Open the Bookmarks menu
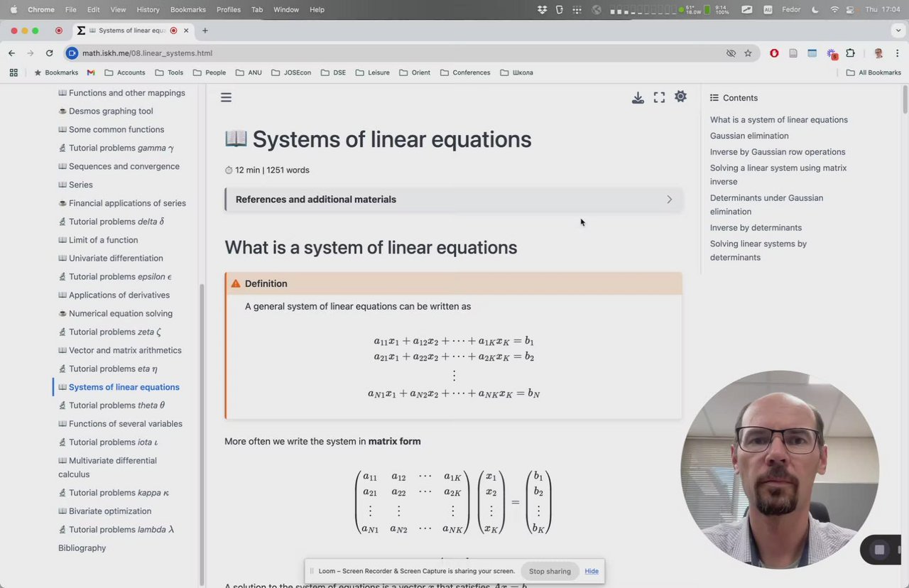 click(188, 10)
